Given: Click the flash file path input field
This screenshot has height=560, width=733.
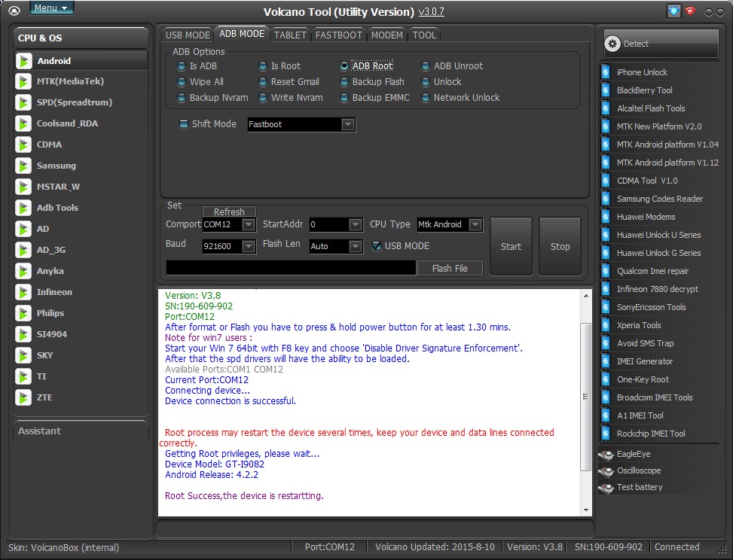Looking at the screenshot, I should coord(291,268).
